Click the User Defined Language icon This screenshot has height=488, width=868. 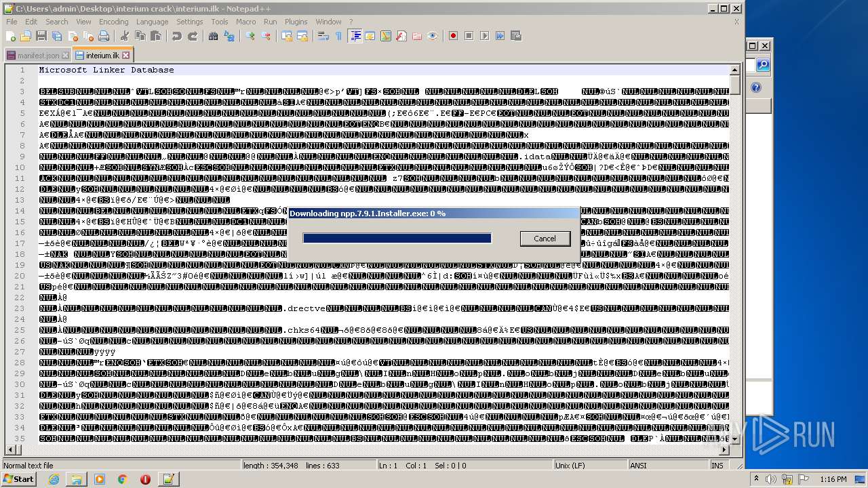point(370,36)
